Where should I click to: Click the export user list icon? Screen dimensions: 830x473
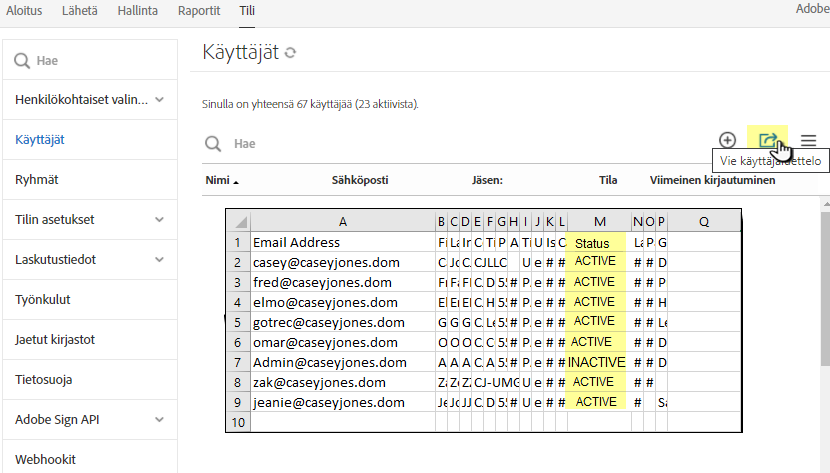coord(768,141)
